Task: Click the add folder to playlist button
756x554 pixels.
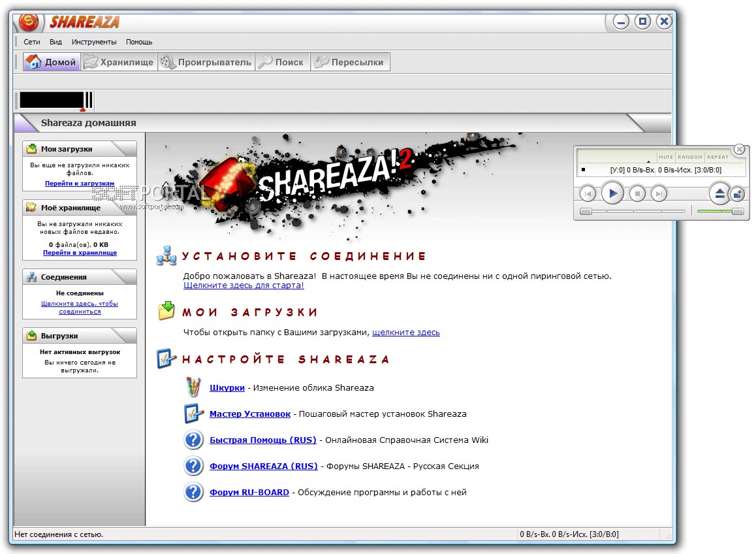Action: (x=738, y=194)
